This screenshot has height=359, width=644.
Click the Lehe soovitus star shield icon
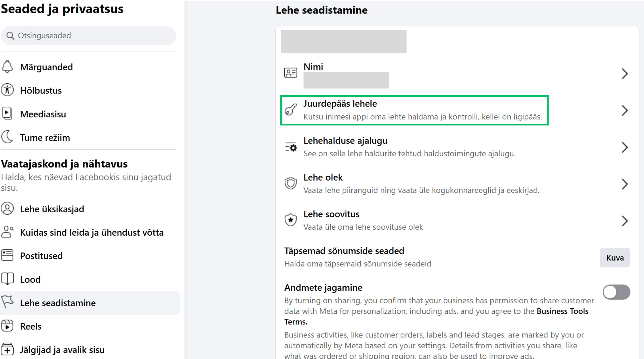(x=291, y=220)
